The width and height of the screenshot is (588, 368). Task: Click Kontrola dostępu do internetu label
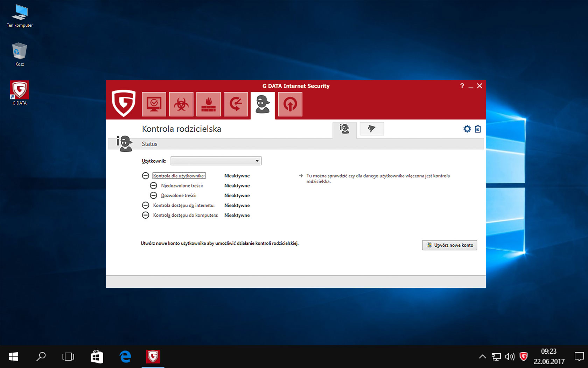[x=184, y=205]
